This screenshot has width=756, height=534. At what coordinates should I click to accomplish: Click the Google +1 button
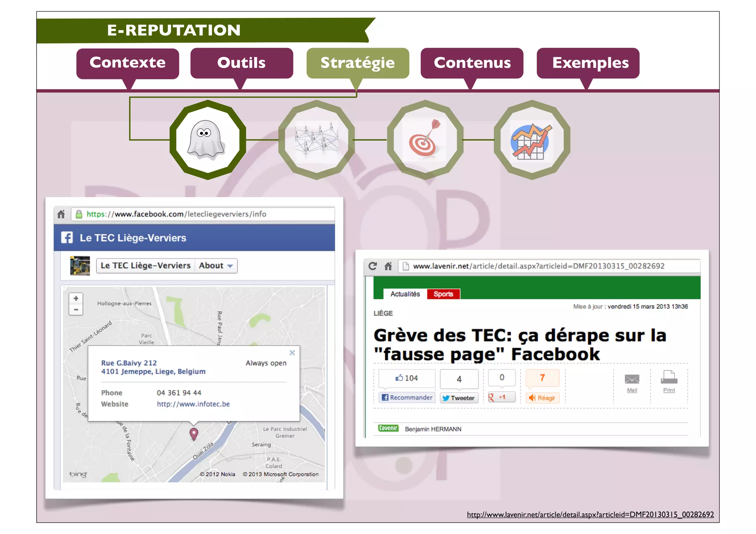click(x=501, y=397)
